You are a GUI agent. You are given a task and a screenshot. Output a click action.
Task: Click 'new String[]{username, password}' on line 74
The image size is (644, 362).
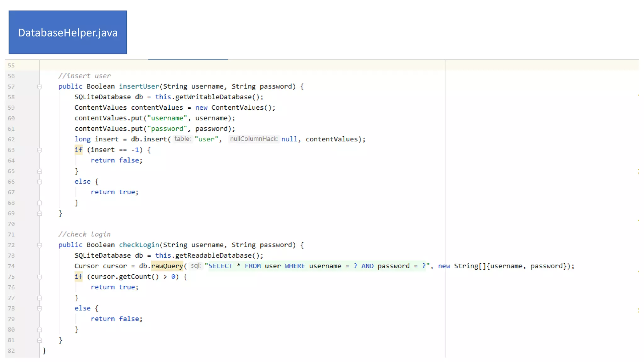point(503,266)
